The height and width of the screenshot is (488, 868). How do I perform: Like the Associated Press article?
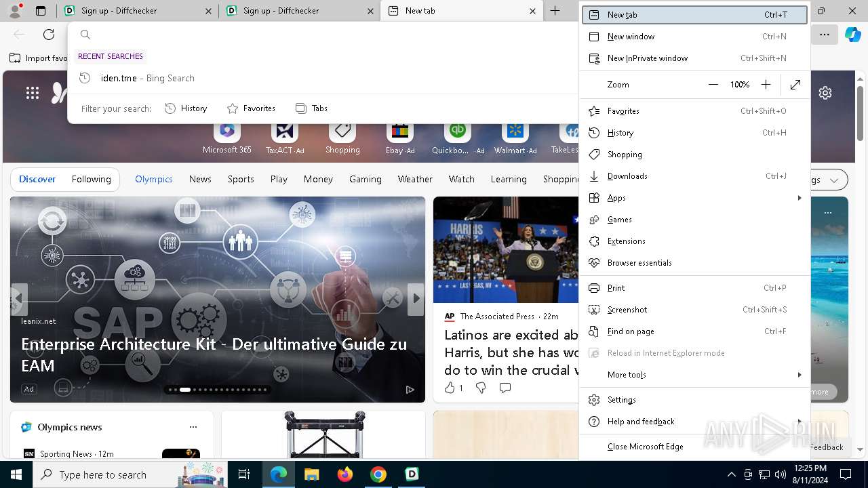click(453, 388)
